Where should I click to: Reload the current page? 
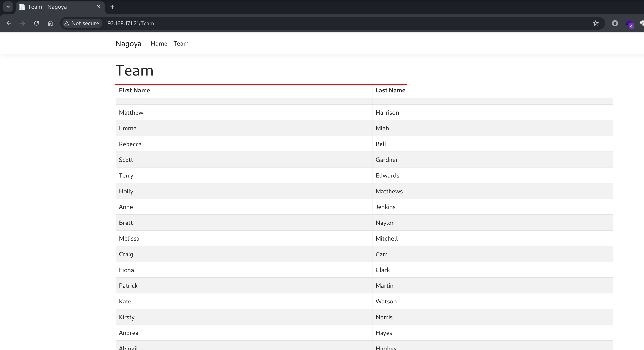[x=37, y=23]
